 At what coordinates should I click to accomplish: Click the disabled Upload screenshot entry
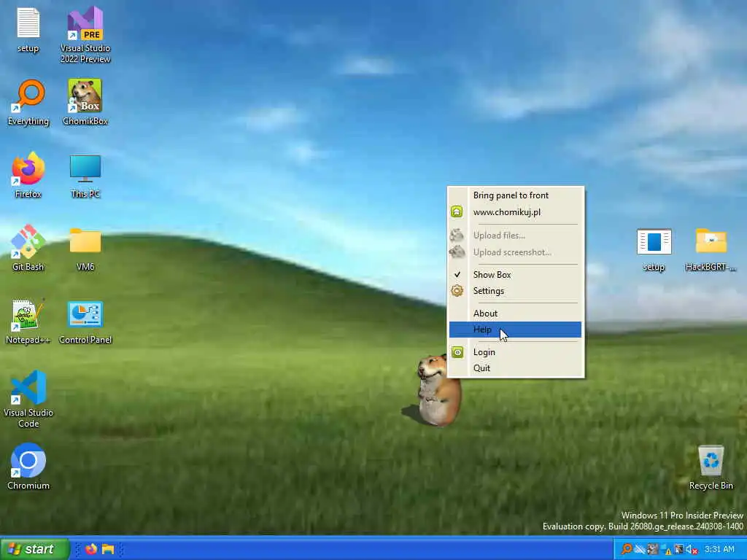coord(515,252)
